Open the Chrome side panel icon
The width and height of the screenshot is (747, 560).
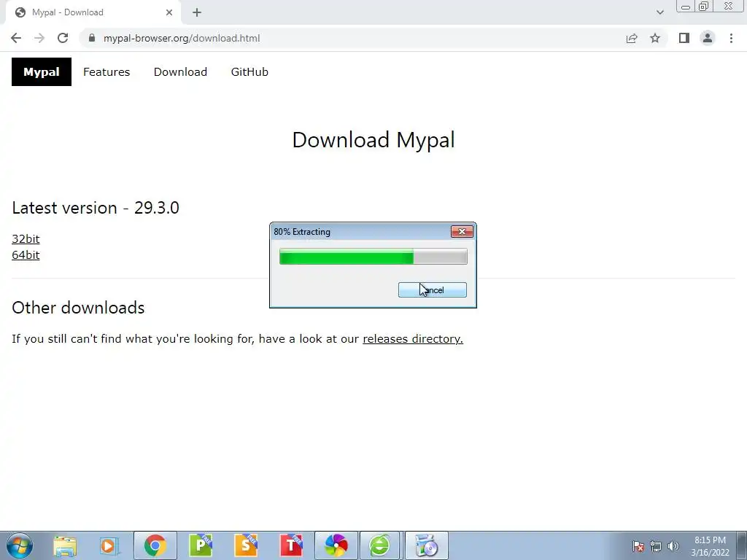(684, 38)
